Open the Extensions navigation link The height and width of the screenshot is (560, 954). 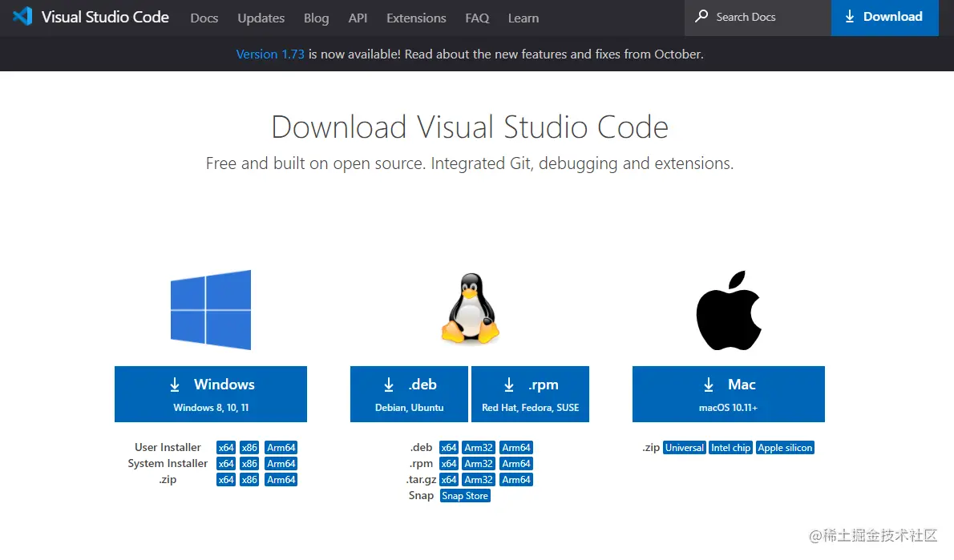(x=416, y=18)
